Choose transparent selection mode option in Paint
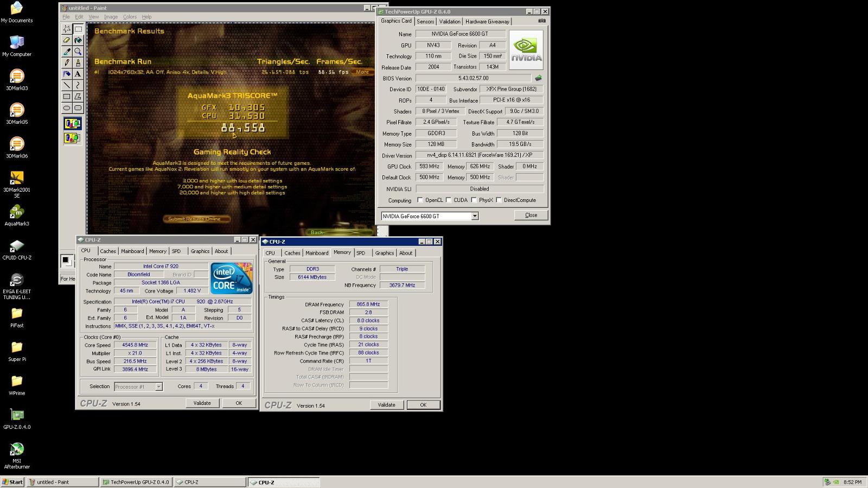This screenshot has width=868, height=488. 72,138
